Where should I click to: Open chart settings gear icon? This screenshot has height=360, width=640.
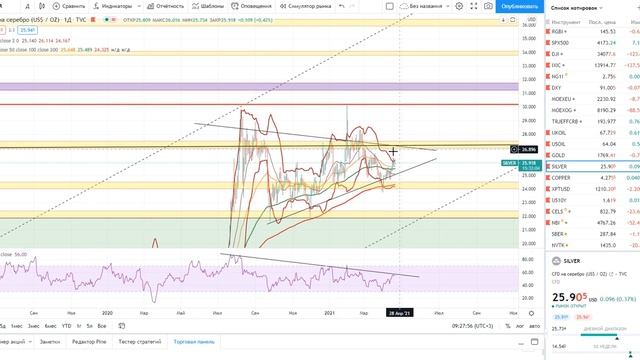point(459,6)
